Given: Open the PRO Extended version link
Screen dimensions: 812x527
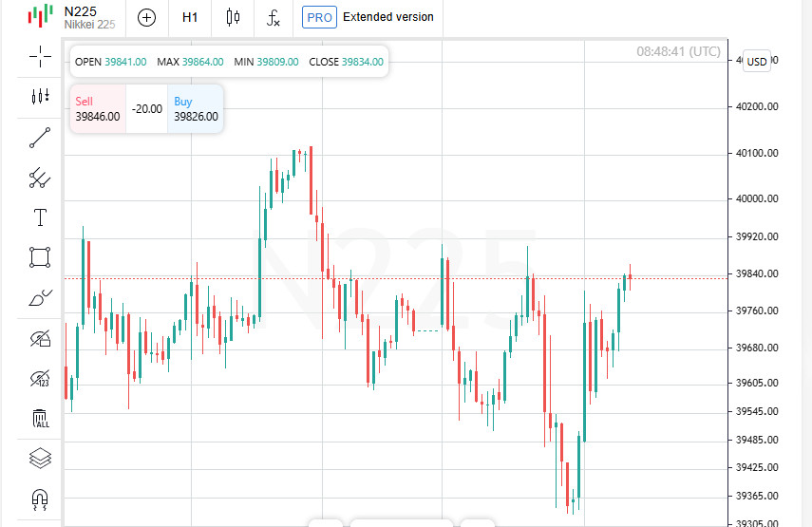Looking at the screenshot, I should (x=368, y=17).
